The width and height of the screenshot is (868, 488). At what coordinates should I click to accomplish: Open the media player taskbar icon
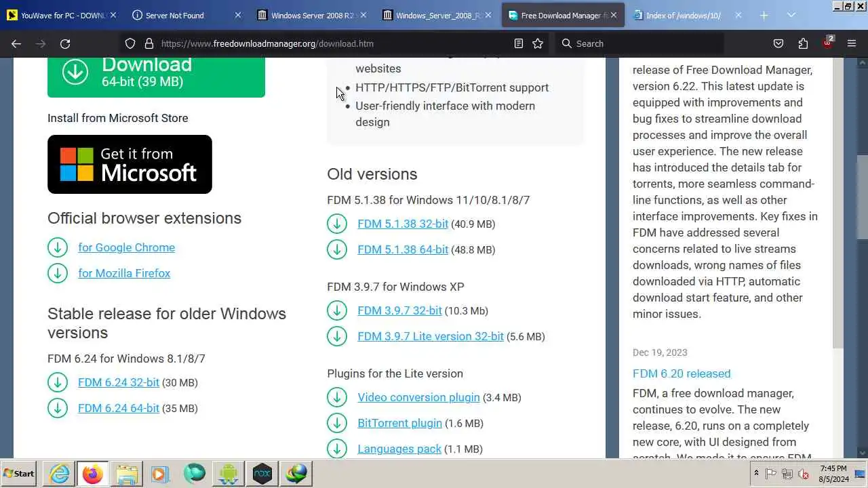click(161, 474)
